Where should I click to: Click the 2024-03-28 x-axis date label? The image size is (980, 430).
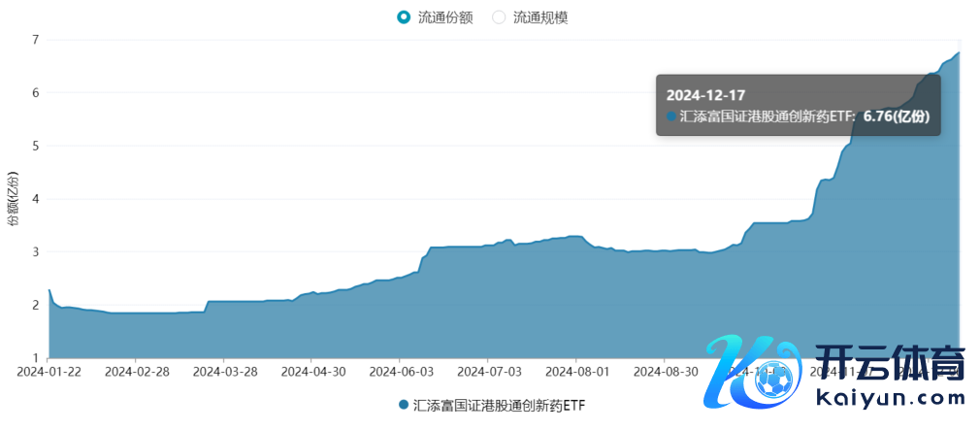pyautogui.click(x=224, y=370)
